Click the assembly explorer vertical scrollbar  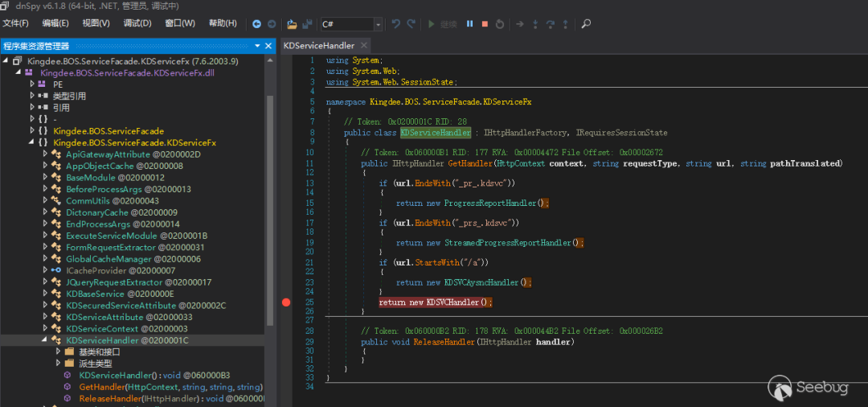270,209
